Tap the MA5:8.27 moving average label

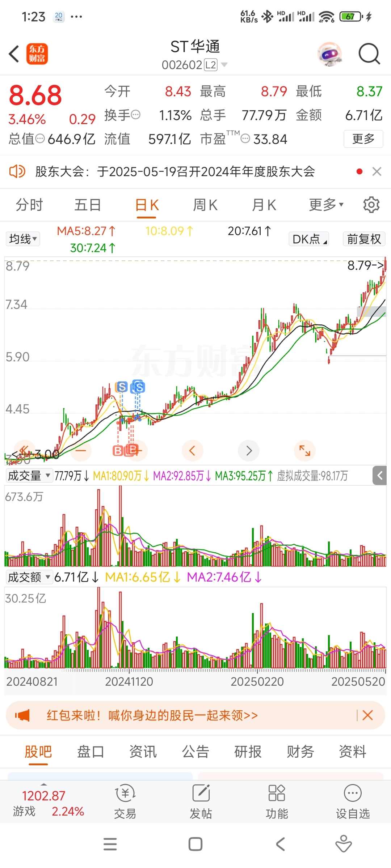tap(86, 231)
